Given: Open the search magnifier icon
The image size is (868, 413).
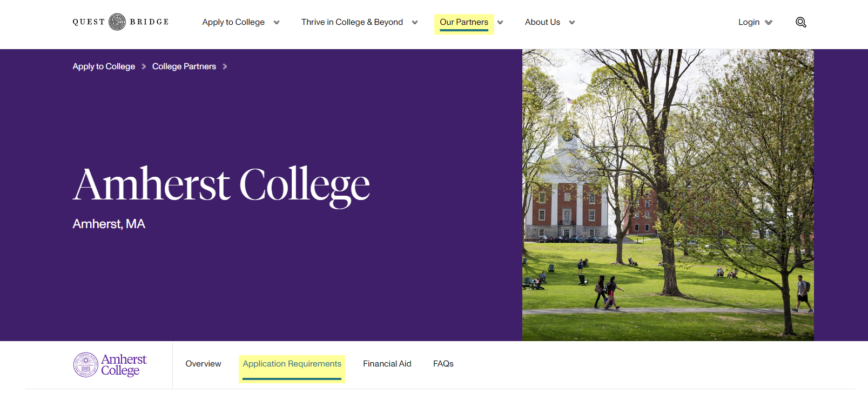Looking at the screenshot, I should click(800, 22).
